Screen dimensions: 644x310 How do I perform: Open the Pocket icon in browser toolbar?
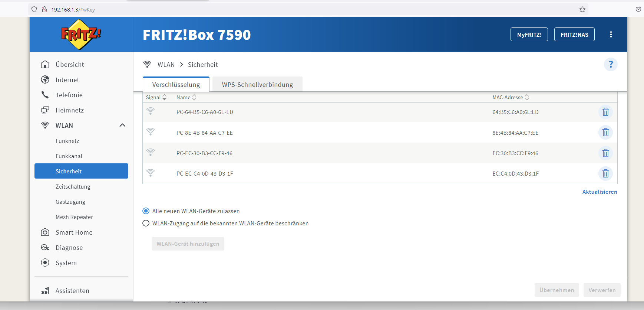pyautogui.click(x=638, y=9)
